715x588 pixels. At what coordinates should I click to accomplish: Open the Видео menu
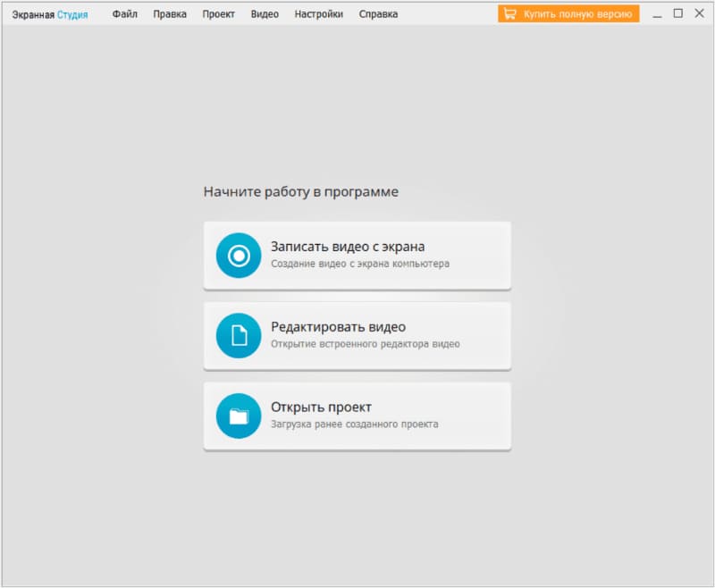tap(265, 14)
